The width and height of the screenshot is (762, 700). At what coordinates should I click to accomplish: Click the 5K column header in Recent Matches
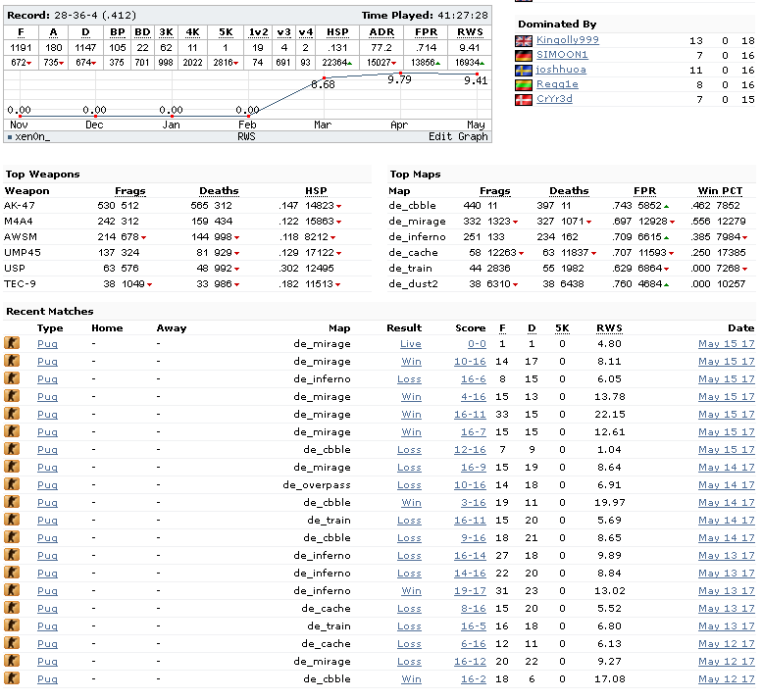pos(562,328)
